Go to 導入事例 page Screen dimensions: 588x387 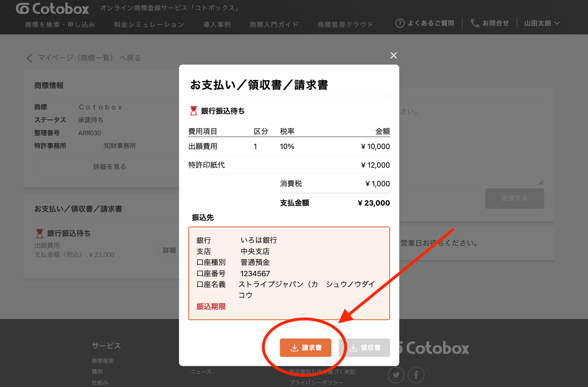[217, 24]
